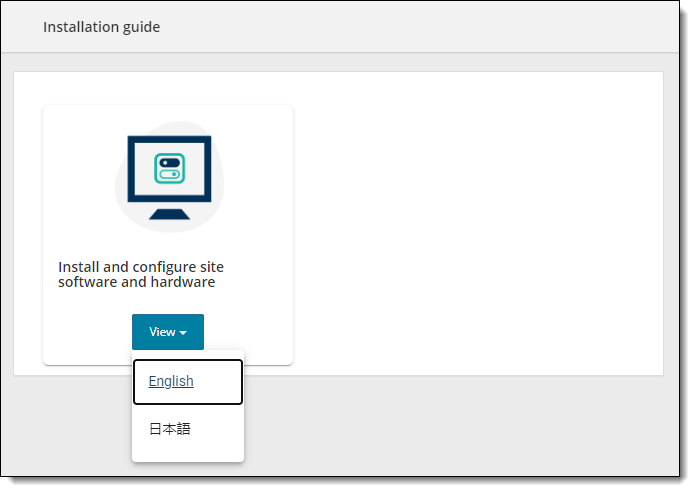Click the teal server icon inside the monitor

pyautogui.click(x=168, y=168)
